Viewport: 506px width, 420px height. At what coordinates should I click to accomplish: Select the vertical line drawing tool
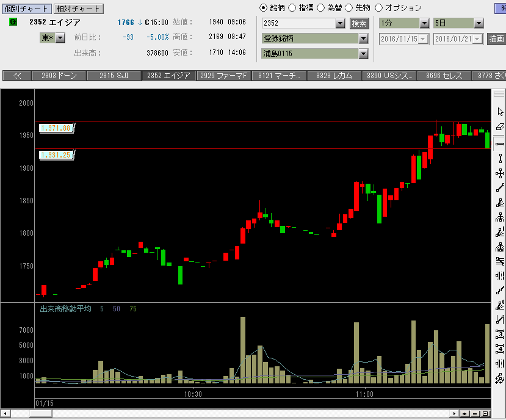[x=500, y=159]
